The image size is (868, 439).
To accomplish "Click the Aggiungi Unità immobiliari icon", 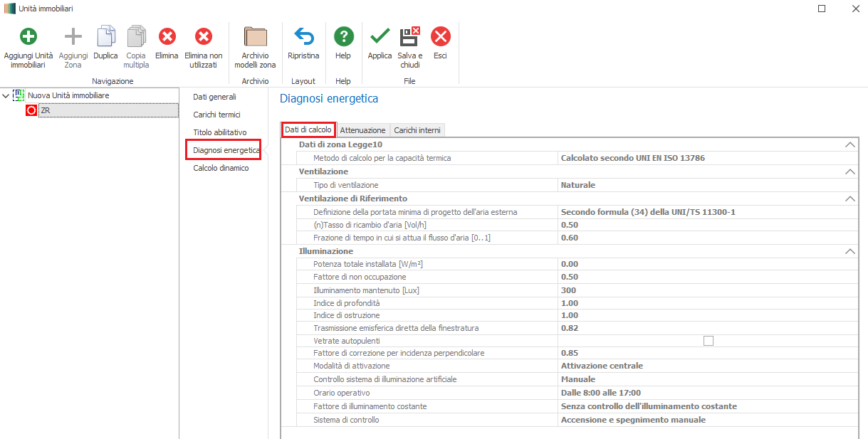I will click(28, 37).
